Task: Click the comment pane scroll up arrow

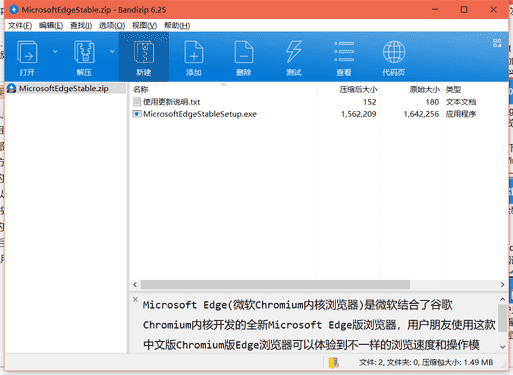Action: point(503,299)
